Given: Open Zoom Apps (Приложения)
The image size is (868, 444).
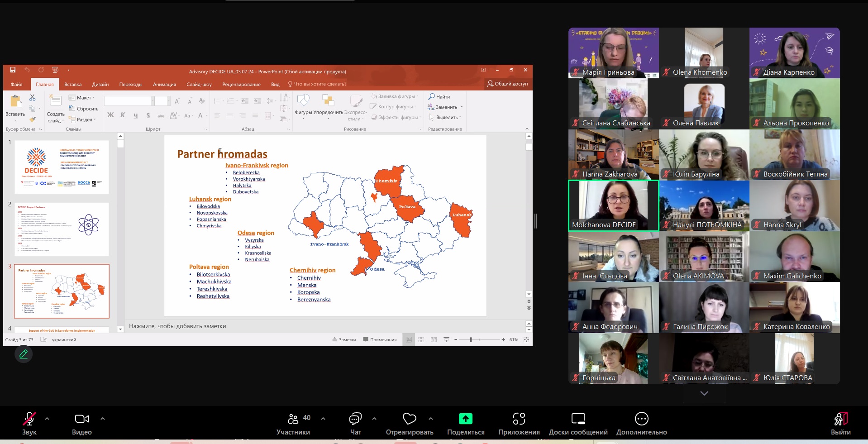Looking at the screenshot, I should pyautogui.click(x=519, y=424).
